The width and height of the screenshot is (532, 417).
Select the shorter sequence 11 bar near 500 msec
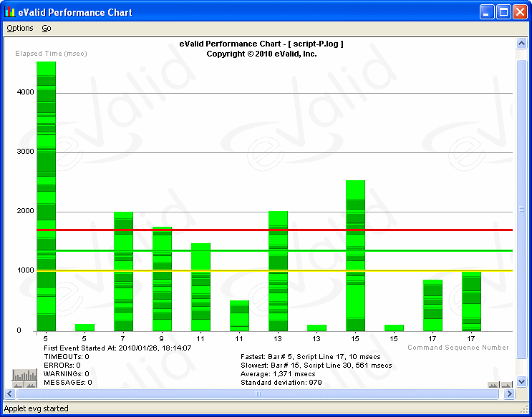click(240, 315)
